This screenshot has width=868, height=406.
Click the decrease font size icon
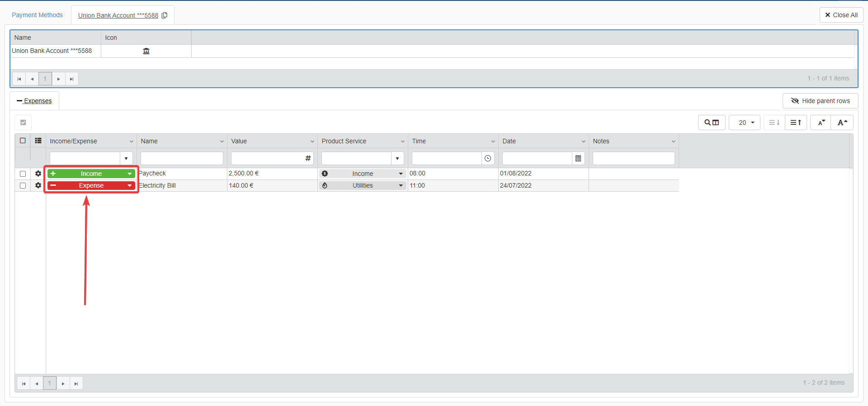(821, 123)
